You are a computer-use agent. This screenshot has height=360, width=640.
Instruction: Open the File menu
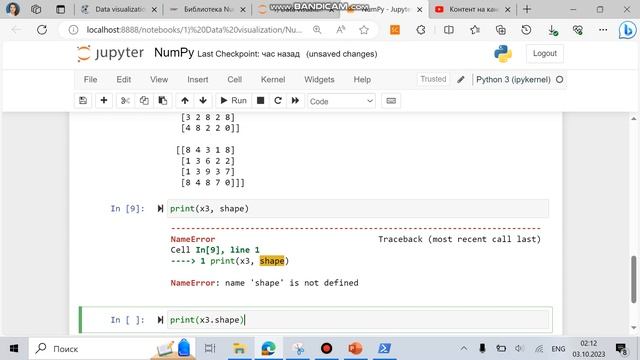tap(90, 80)
